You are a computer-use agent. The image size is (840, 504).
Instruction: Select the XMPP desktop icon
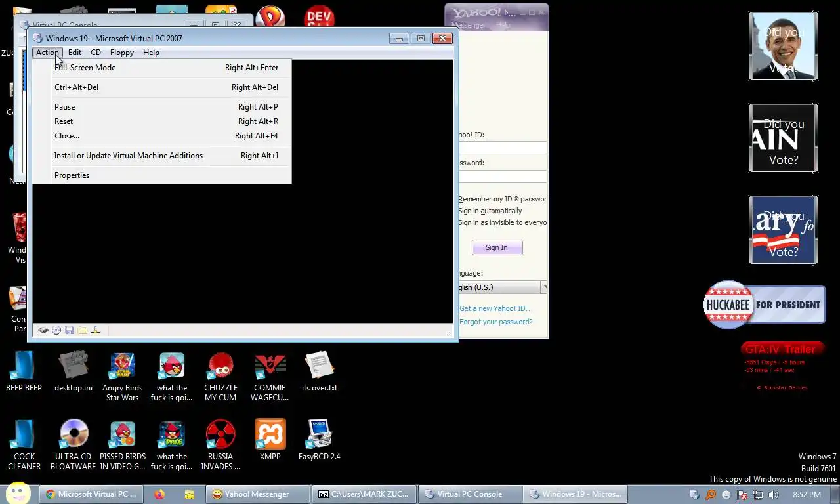[x=270, y=440]
